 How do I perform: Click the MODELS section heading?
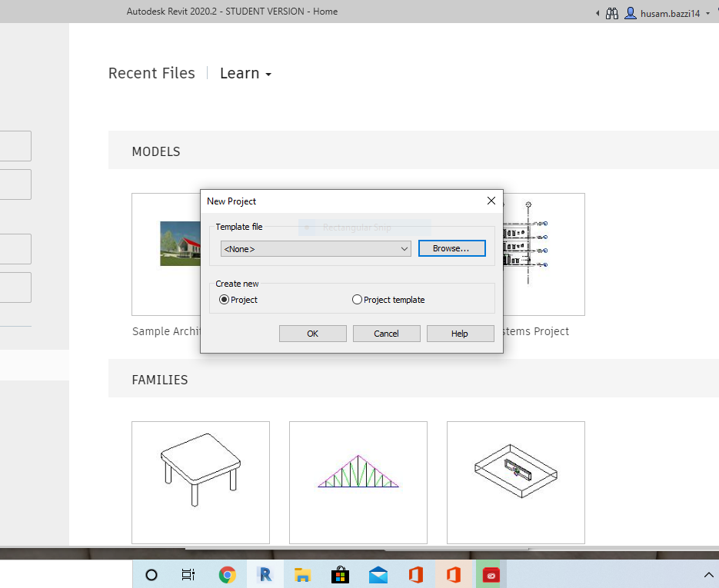click(156, 151)
